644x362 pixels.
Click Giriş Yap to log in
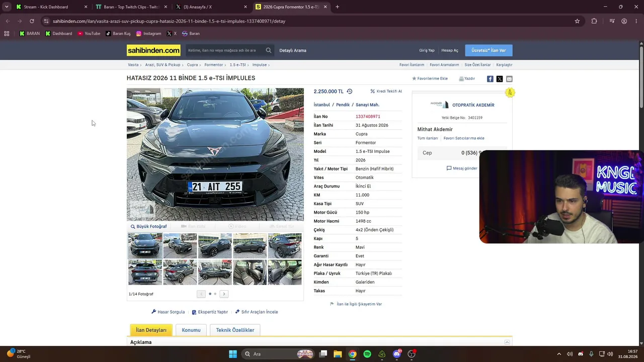(427, 50)
